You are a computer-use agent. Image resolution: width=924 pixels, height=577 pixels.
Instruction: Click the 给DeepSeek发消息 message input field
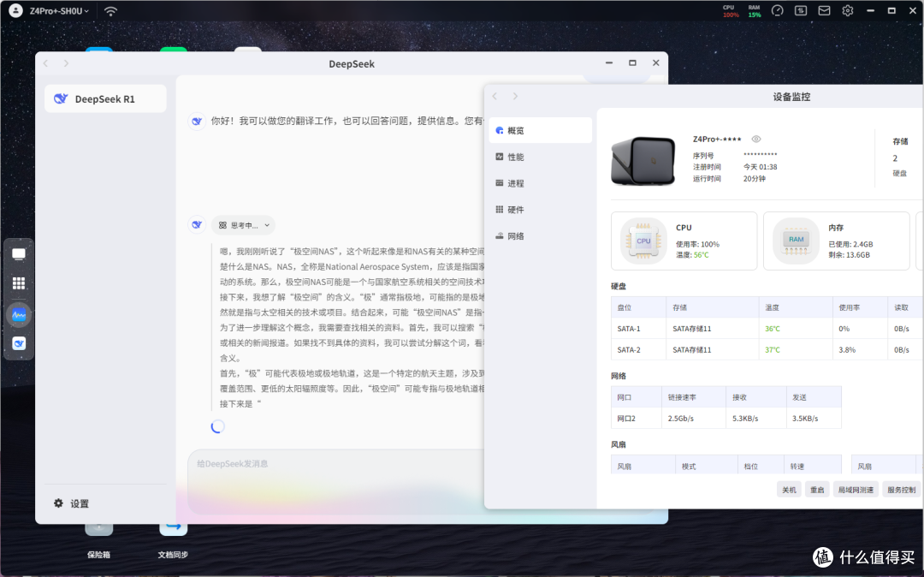[336, 480]
